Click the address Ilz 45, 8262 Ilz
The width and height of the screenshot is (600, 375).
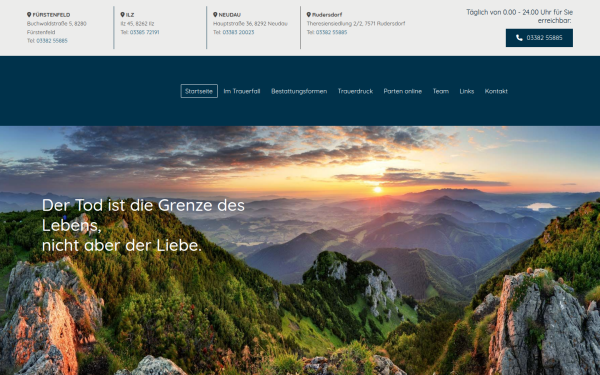[x=137, y=24]
